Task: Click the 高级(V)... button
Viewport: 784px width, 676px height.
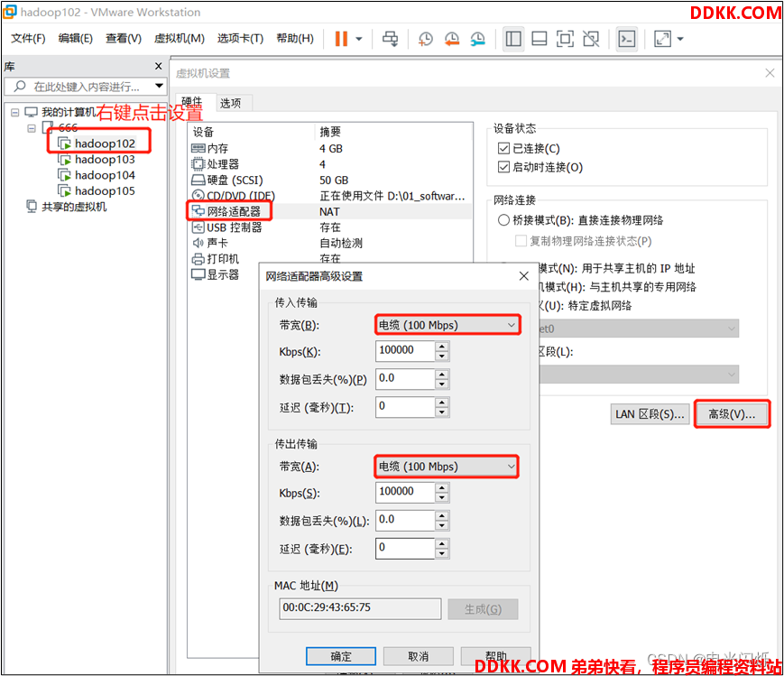Action: click(732, 414)
